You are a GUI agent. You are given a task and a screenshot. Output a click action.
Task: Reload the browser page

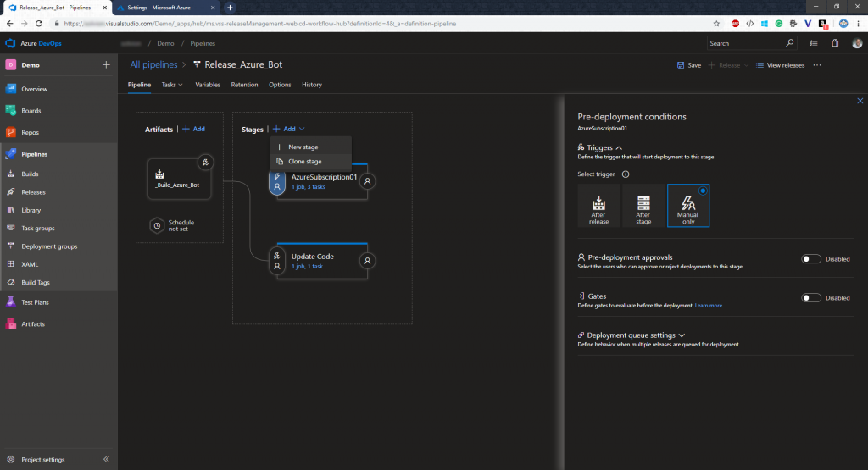tap(39, 24)
